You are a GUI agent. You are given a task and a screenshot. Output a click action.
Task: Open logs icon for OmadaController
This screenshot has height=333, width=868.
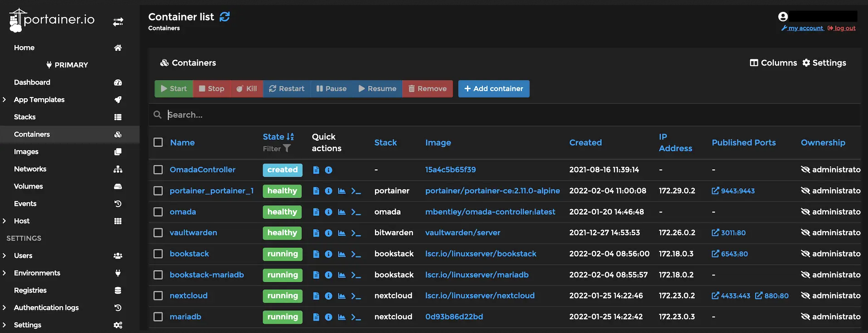(316, 170)
